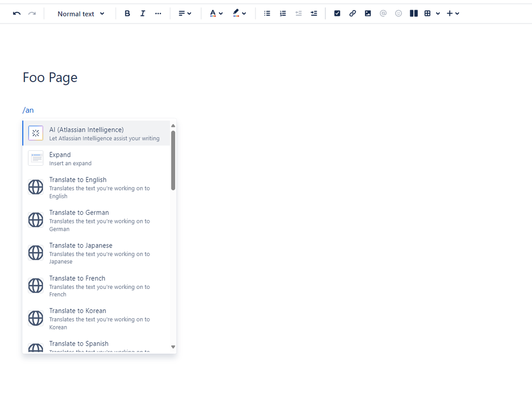Viewport: 532px width, 395px height.
Task: Click globe icon beside Translate to Korean
Action: pyautogui.click(x=36, y=319)
